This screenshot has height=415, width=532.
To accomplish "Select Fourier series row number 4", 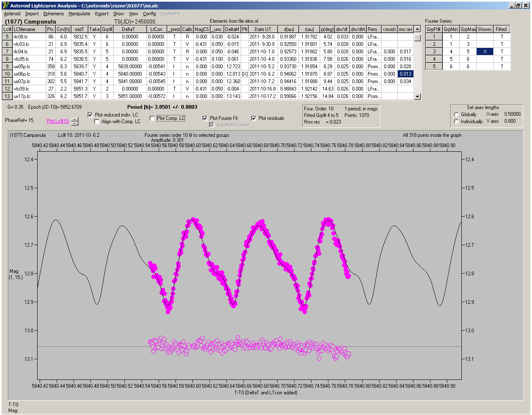I will click(434, 59).
